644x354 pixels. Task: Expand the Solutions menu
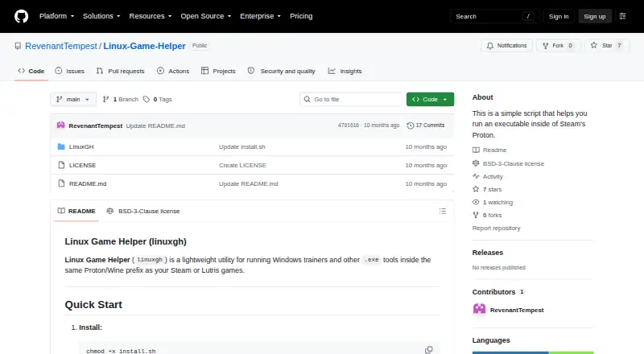[x=101, y=16]
